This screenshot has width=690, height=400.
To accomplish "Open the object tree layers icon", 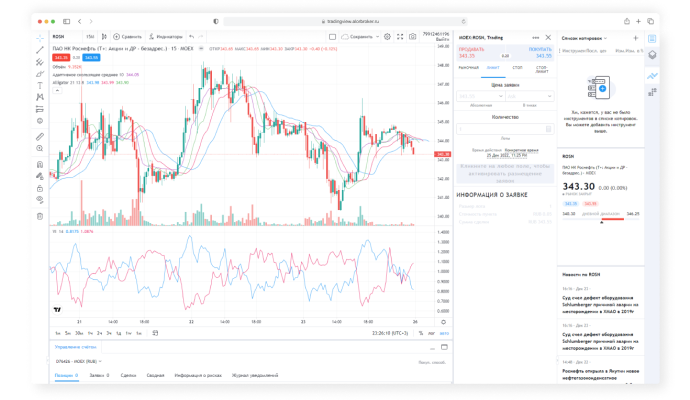I will click(x=652, y=55).
